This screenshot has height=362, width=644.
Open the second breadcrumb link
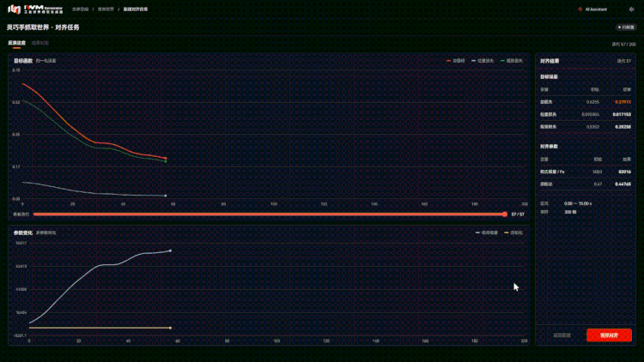coord(106,9)
